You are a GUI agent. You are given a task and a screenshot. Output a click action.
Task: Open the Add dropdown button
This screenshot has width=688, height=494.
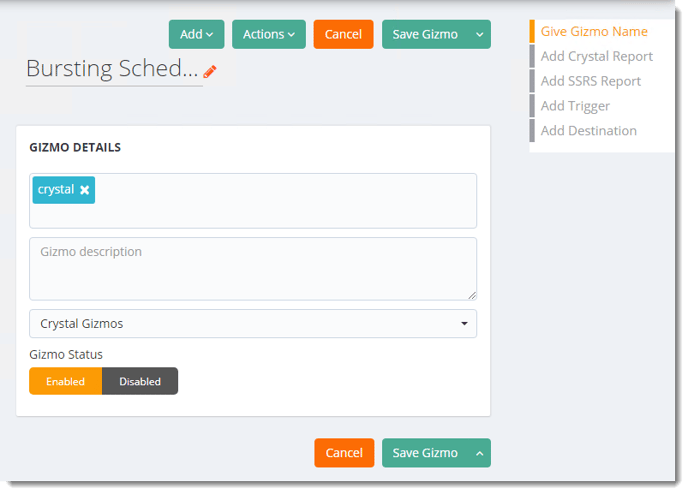[197, 34]
